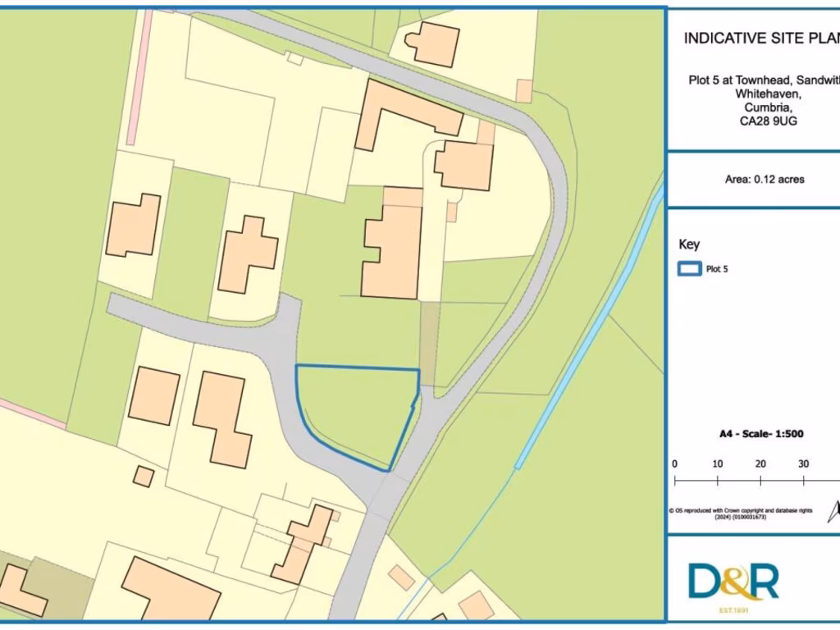Click the small square outbuilding on map
Viewport: 840px width, 630px height.
[144, 476]
